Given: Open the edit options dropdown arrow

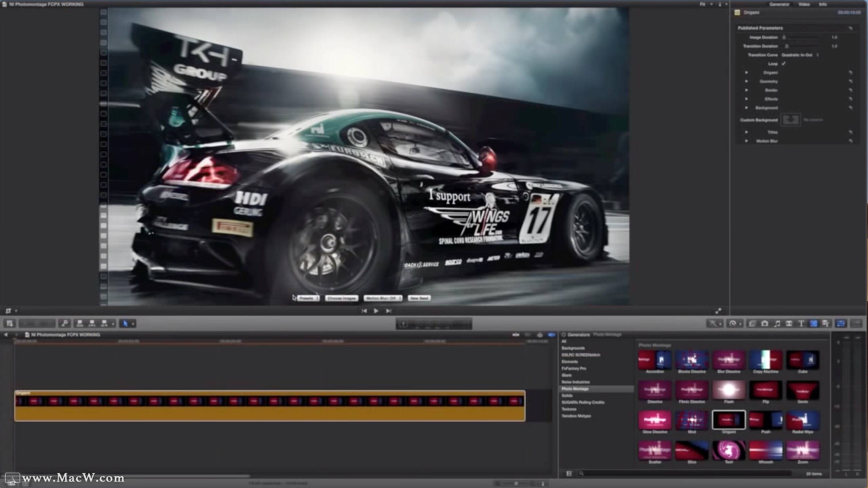Looking at the screenshot, I should point(113,324).
